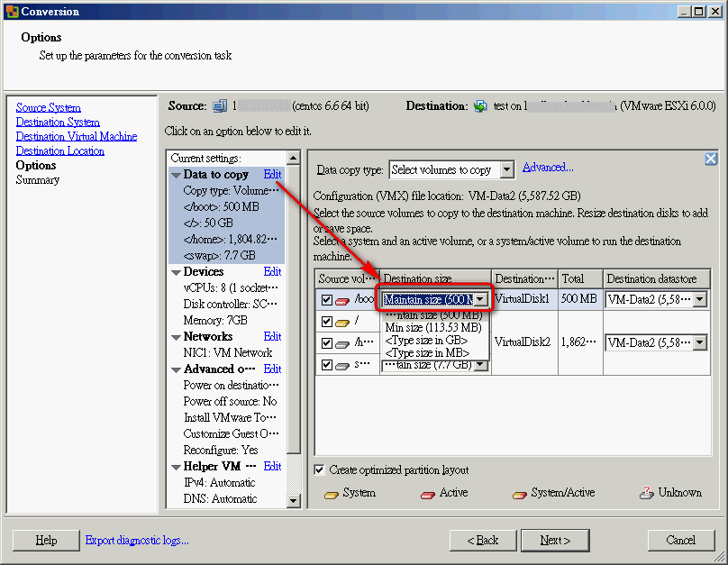Click the Active legend icon
Image resolution: width=728 pixels, height=565 pixels.
click(428, 495)
